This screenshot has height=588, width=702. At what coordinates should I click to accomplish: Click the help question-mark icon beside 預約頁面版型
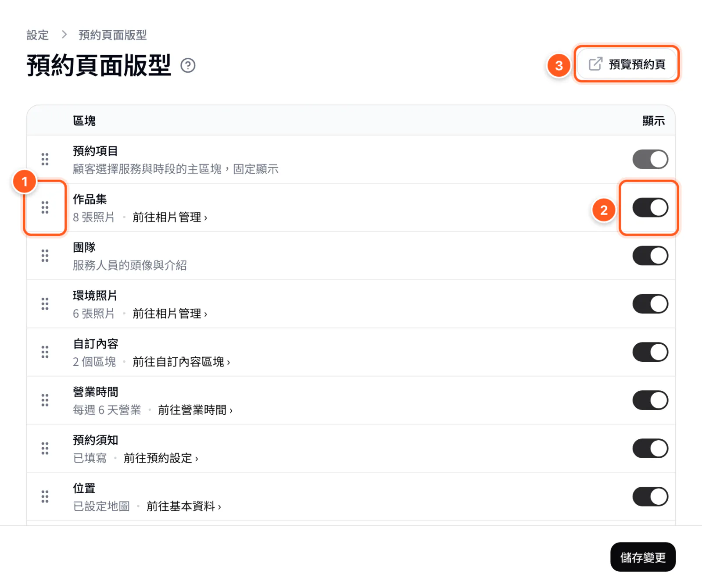(x=188, y=65)
